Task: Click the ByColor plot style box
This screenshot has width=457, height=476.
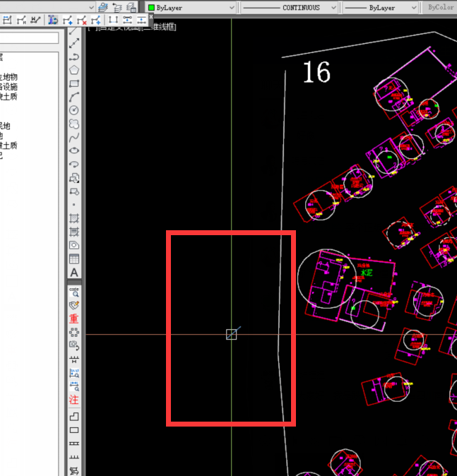Action: tap(441, 8)
